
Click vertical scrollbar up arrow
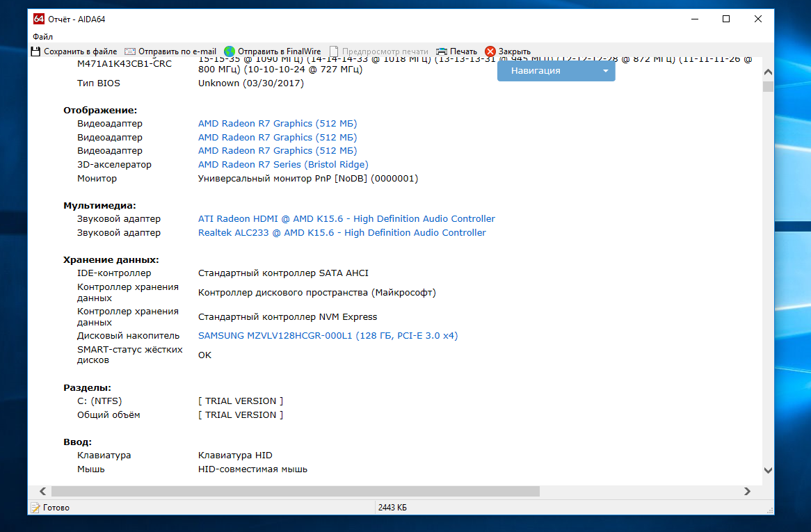tap(768, 72)
